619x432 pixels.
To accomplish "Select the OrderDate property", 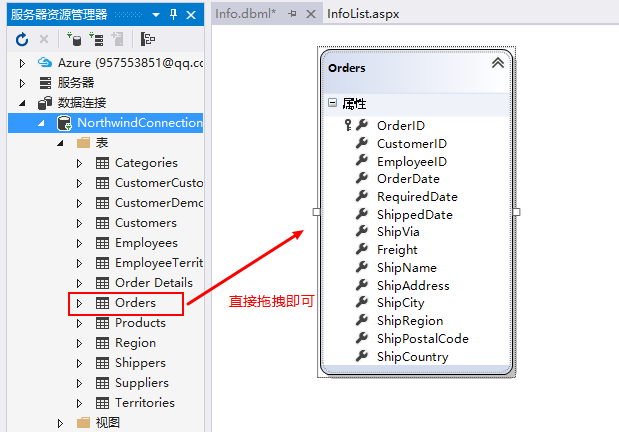I will click(x=408, y=179).
